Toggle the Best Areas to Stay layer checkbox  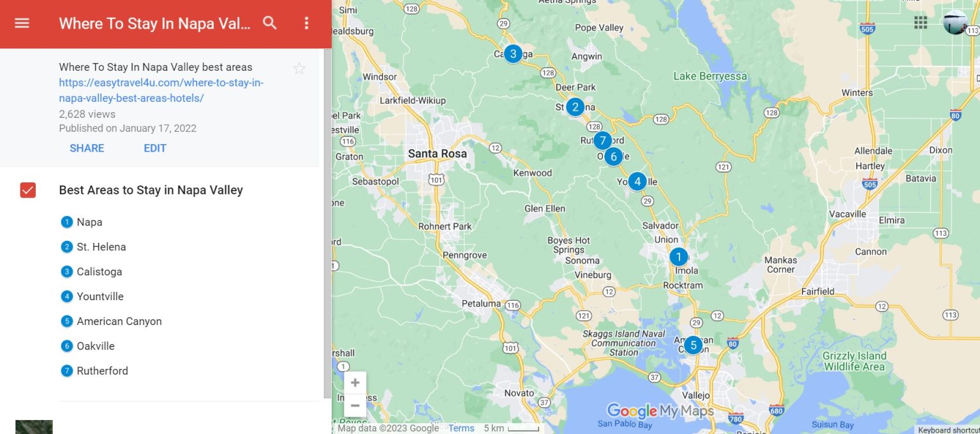click(x=27, y=189)
